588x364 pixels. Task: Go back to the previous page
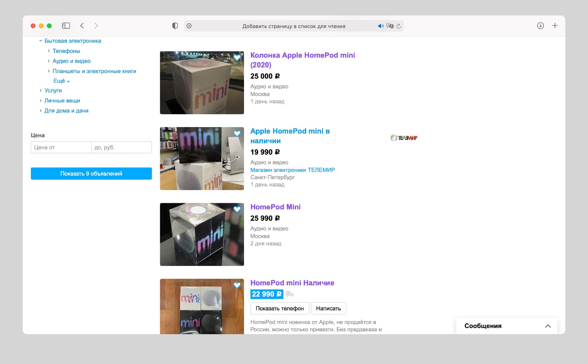pyautogui.click(x=82, y=26)
